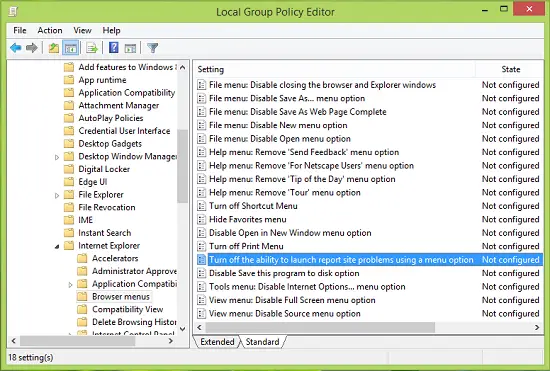Click the Browser menus folder icon
550x371 pixels.
click(82, 296)
